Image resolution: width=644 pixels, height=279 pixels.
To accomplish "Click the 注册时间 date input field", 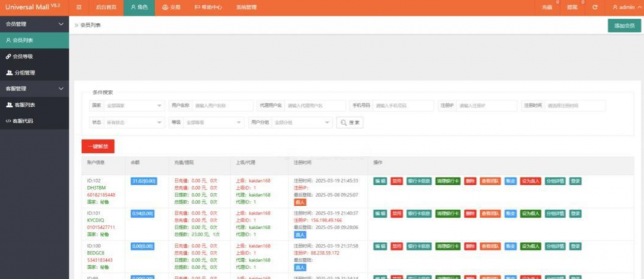I will [575, 106].
